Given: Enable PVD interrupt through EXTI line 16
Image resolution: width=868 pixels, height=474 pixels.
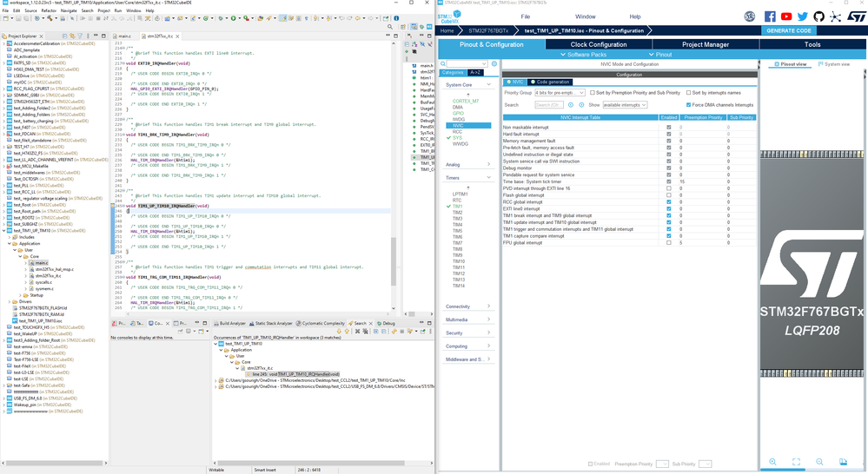Looking at the screenshot, I should click(669, 188).
